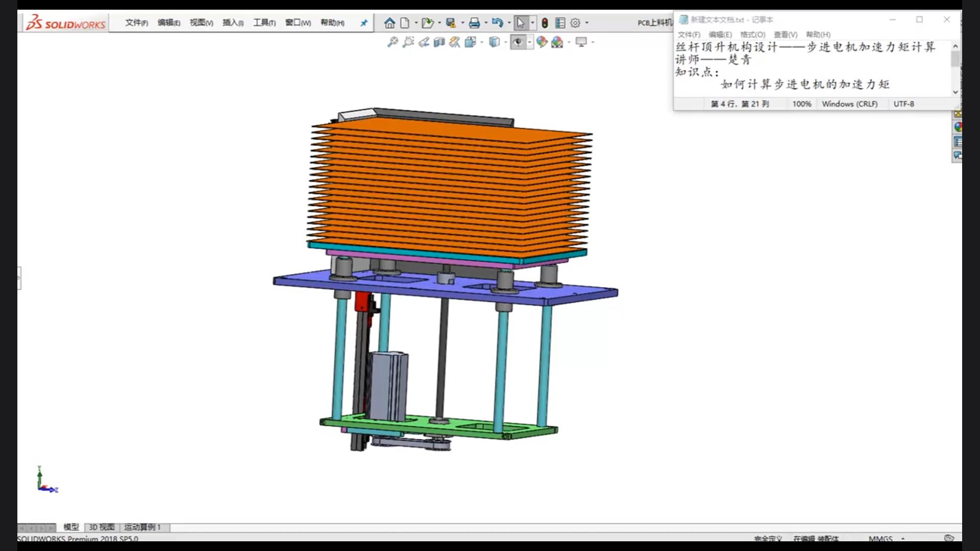This screenshot has width=980, height=551.
Task: Click Notepad scrollbar up arrow
Action: coord(955,46)
